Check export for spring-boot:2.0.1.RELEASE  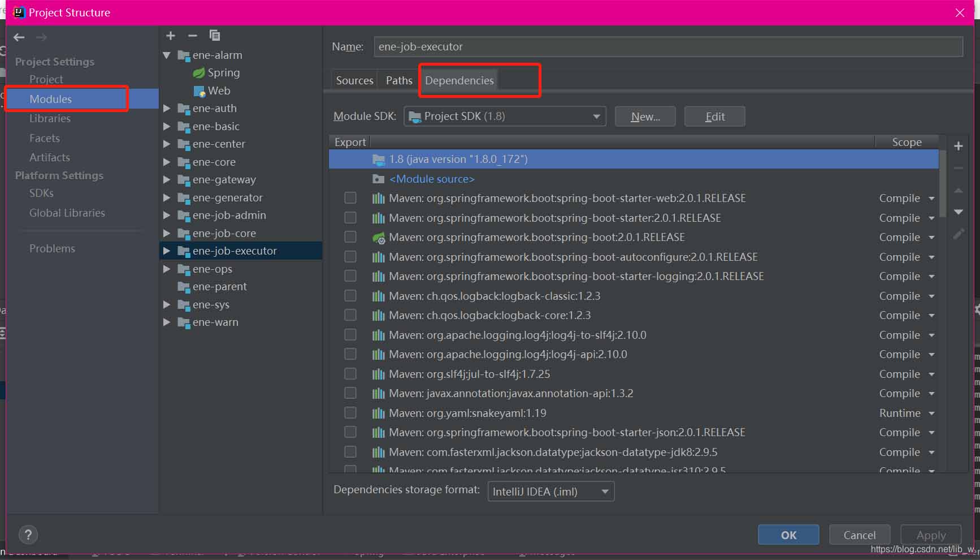[350, 237]
